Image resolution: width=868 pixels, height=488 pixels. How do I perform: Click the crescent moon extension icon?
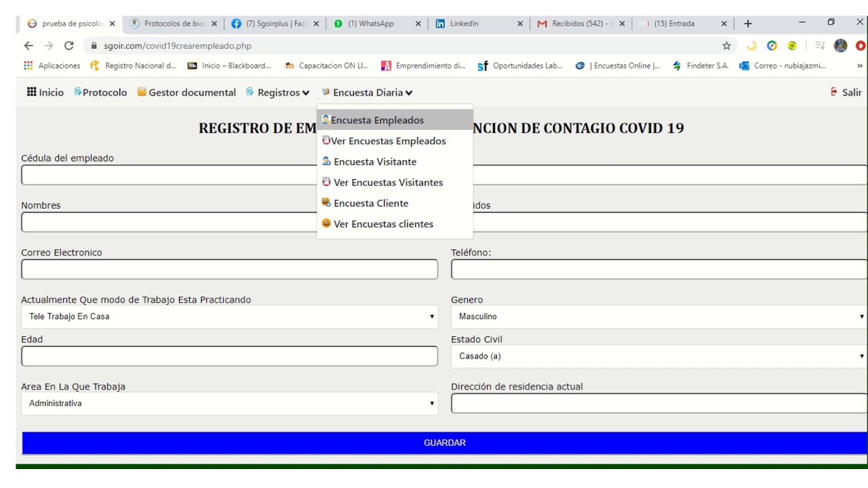[751, 46]
